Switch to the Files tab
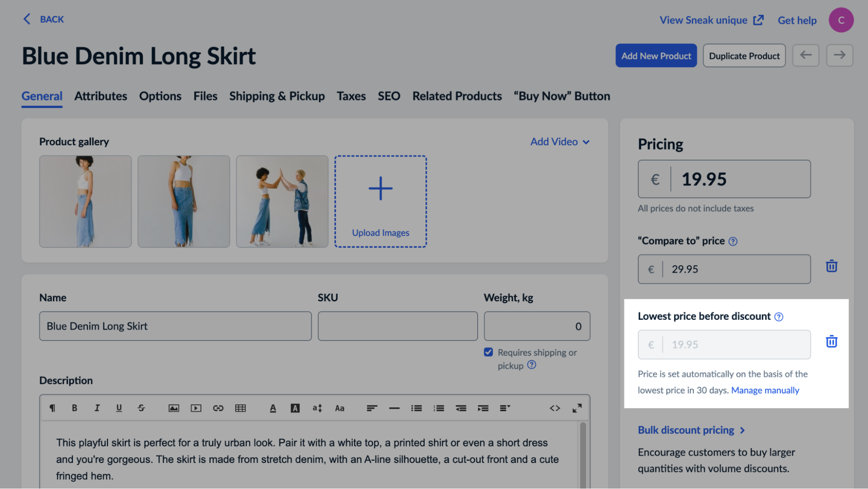 tap(205, 96)
